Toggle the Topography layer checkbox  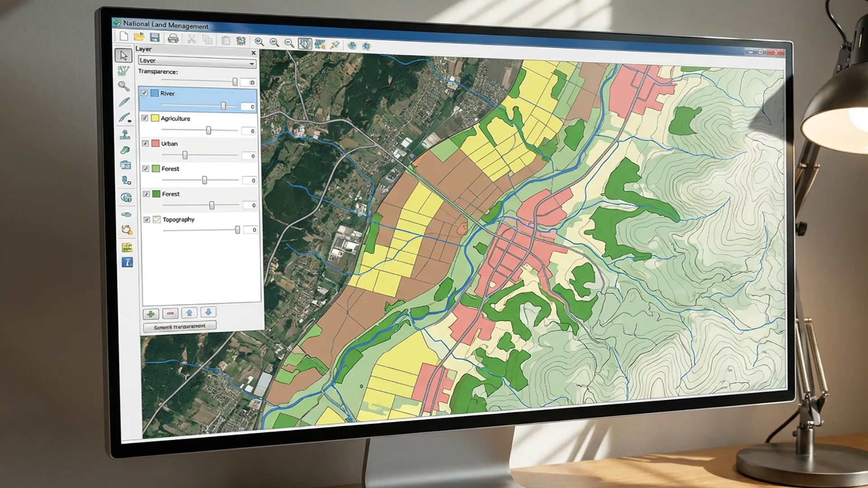pyautogui.click(x=147, y=220)
